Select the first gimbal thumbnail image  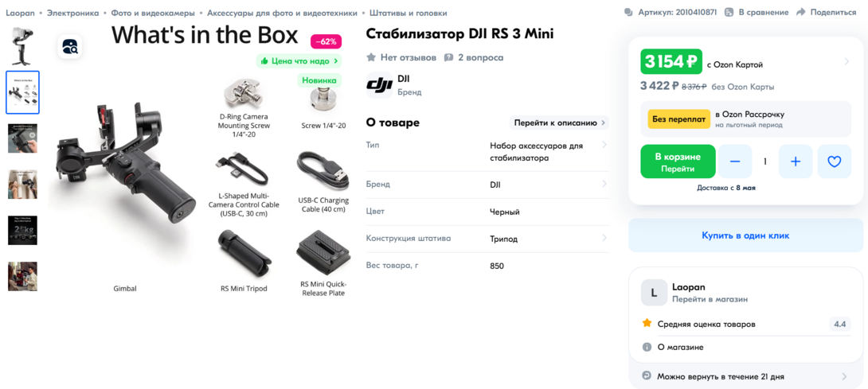pos(22,45)
